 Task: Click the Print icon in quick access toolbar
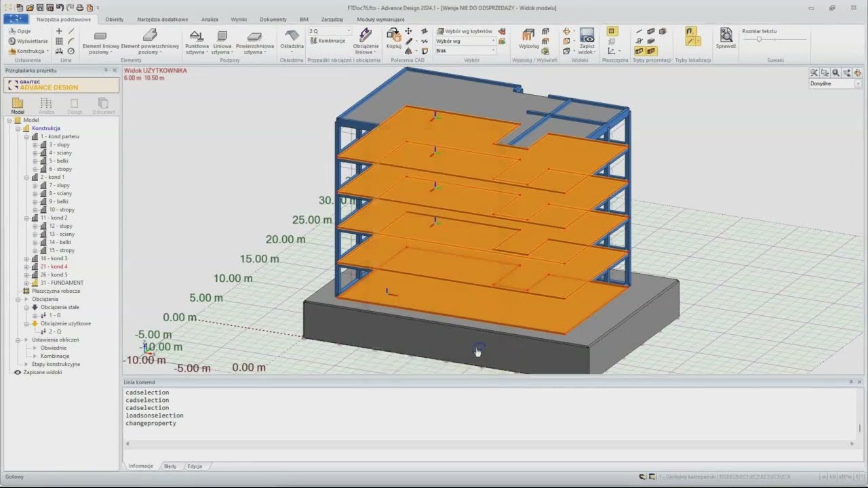(x=80, y=7)
